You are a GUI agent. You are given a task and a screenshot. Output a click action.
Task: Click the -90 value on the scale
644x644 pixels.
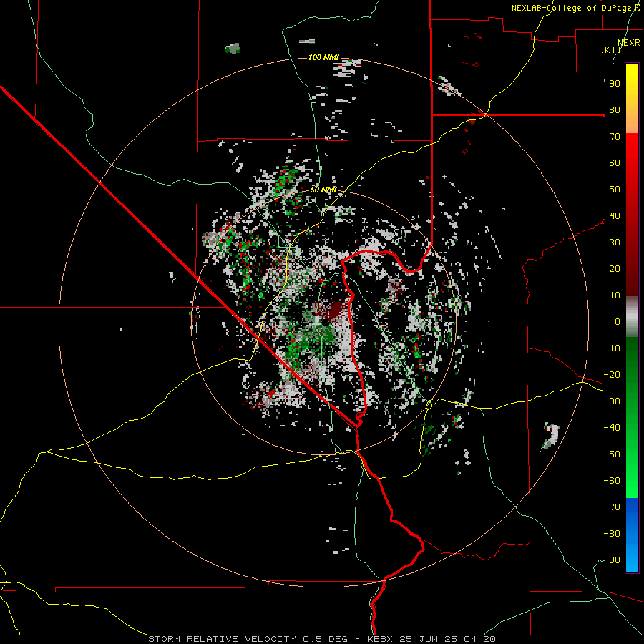click(612, 560)
